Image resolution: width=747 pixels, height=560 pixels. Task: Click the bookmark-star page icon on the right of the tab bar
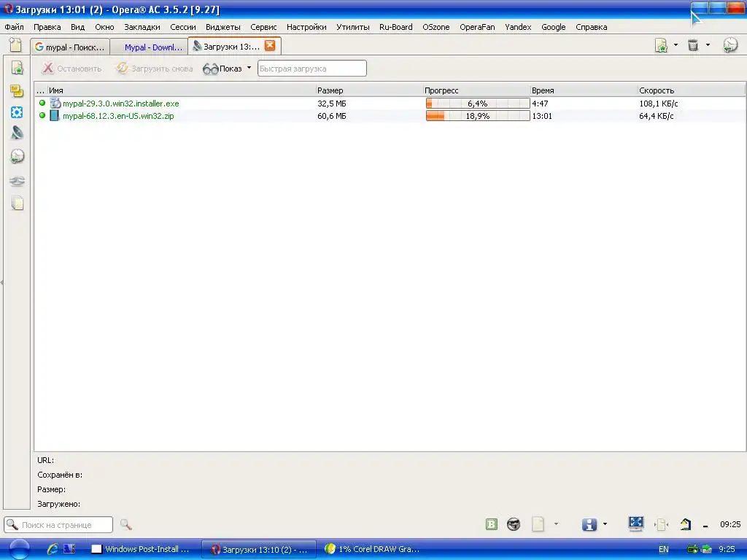coord(661,45)
